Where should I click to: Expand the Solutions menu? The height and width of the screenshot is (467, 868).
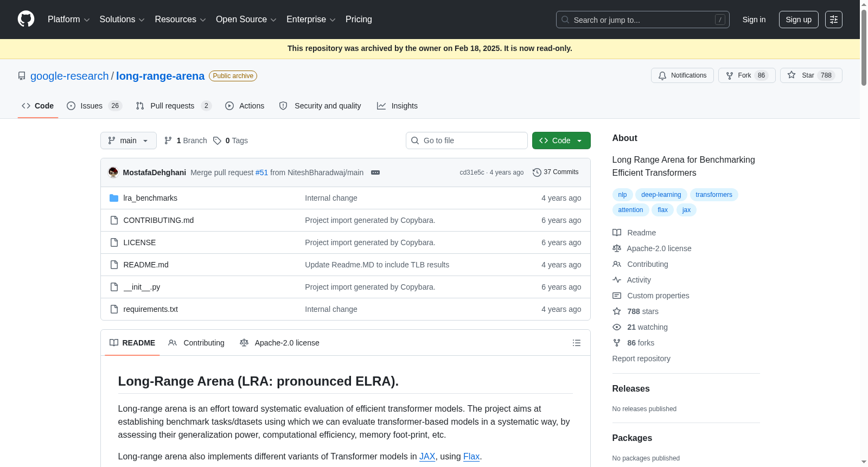(122, 20)
